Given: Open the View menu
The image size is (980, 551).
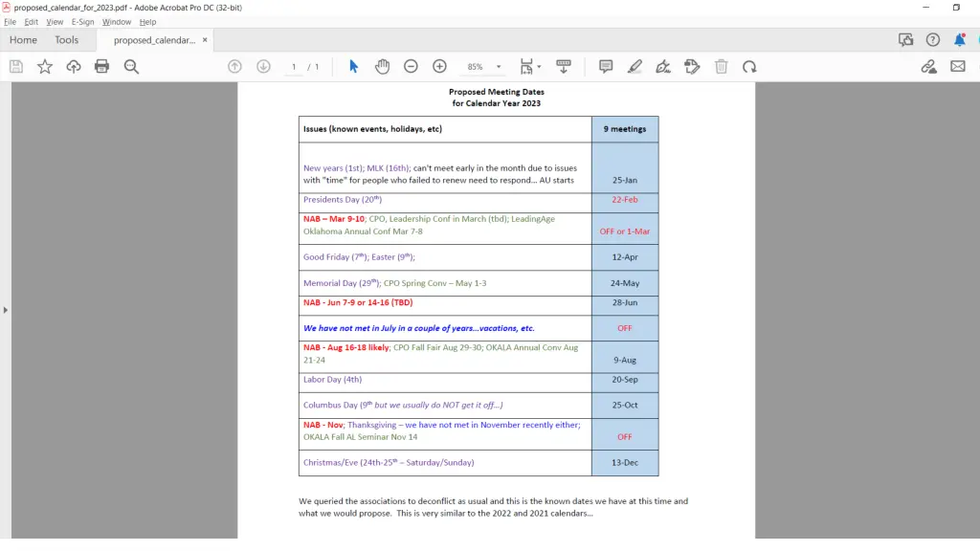Looking at the screenshot, I should coord(55,22).
